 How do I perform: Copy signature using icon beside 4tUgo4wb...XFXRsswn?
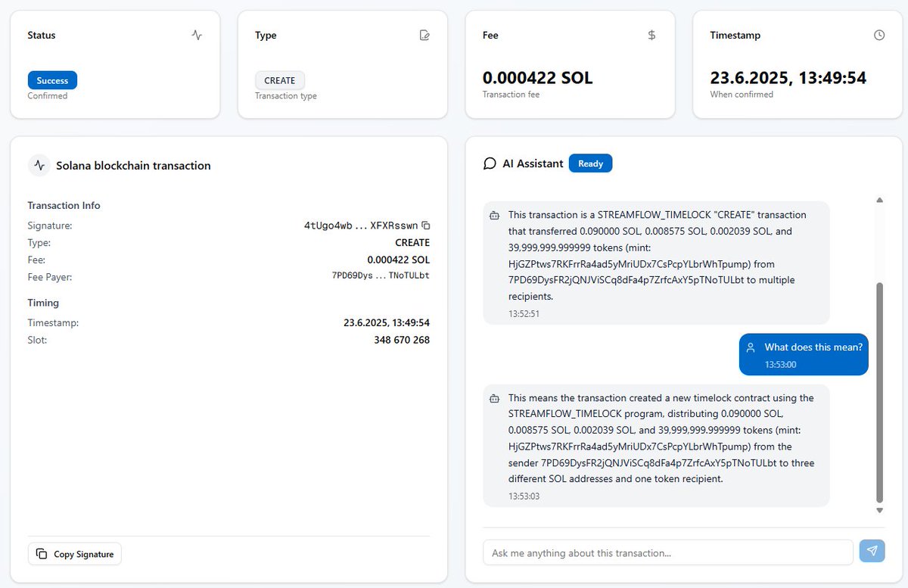pyautogui.click(x=426, y=226)
